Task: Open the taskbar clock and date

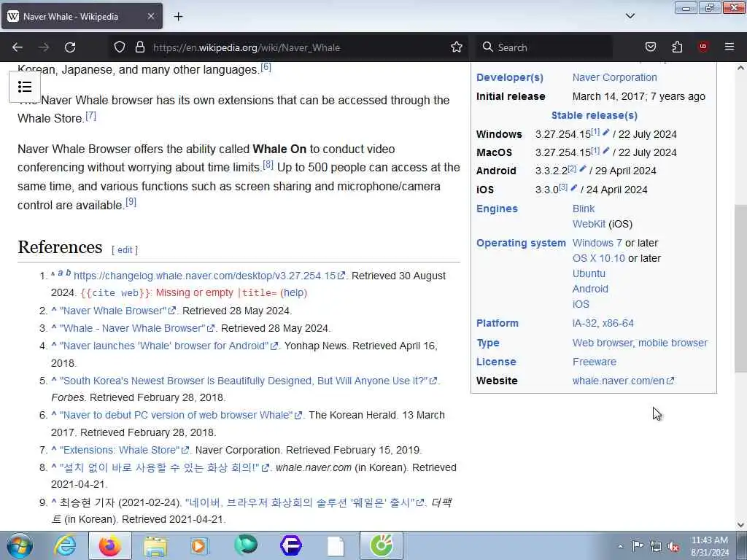Action: pyautogui.click(x=710, y=546)
